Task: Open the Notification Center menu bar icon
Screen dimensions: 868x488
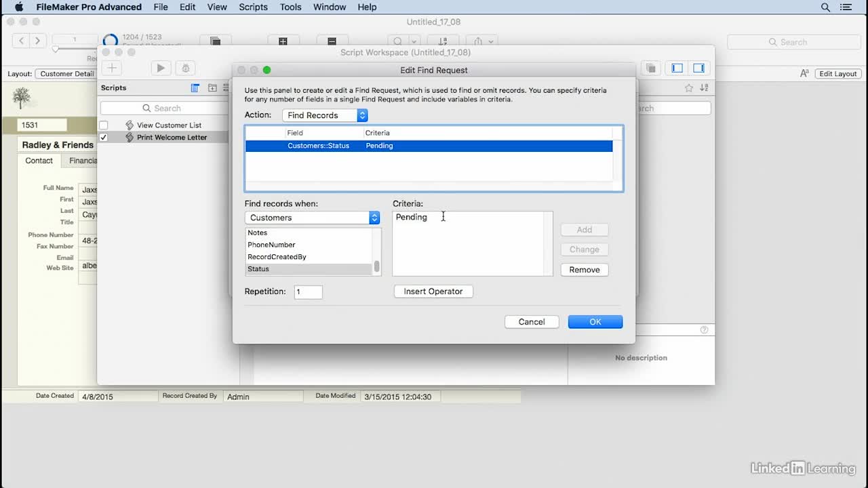Action: 846,7
